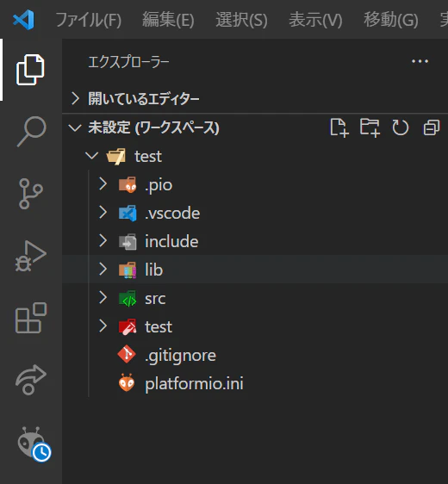This screenshot has height=484, width=448.
Task: Open the Search view in activity bar
Action: (32, 132)
